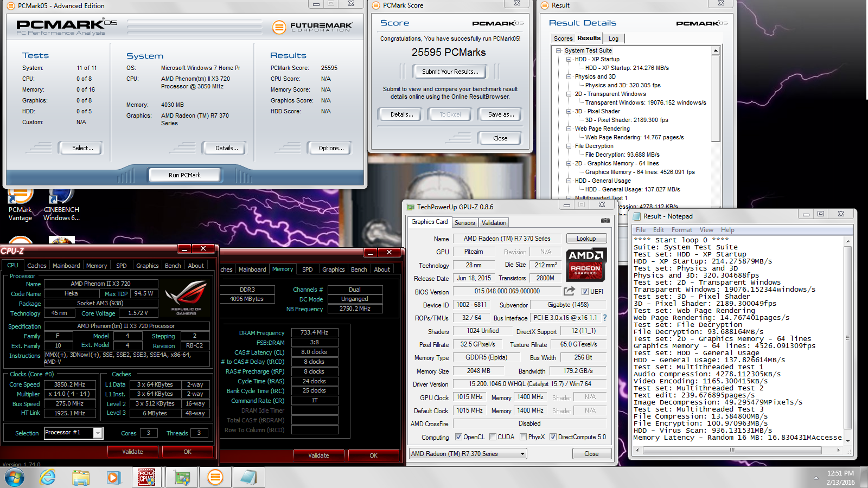This screenshot has height=488, width=868.
Task: Click the Notepad vertical scrollbar
Action: click(x=847, y=341)
